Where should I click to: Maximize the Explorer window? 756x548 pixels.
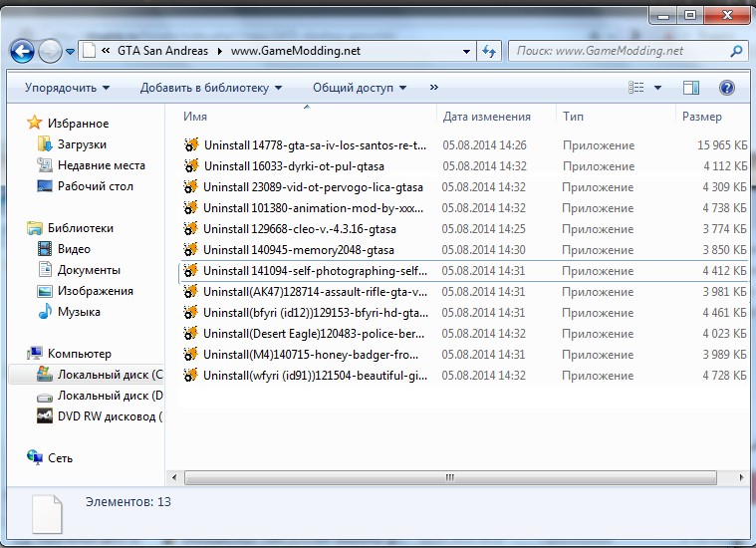coord(690,15)
